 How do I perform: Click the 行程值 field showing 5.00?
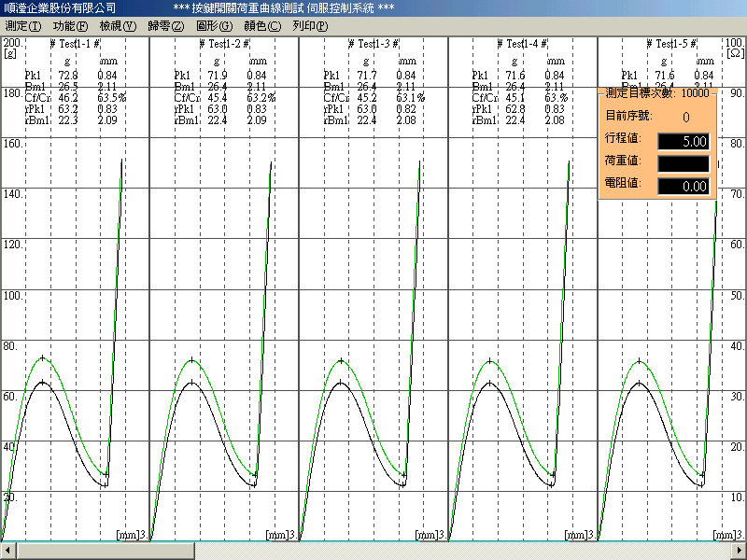tap(684, 142)
